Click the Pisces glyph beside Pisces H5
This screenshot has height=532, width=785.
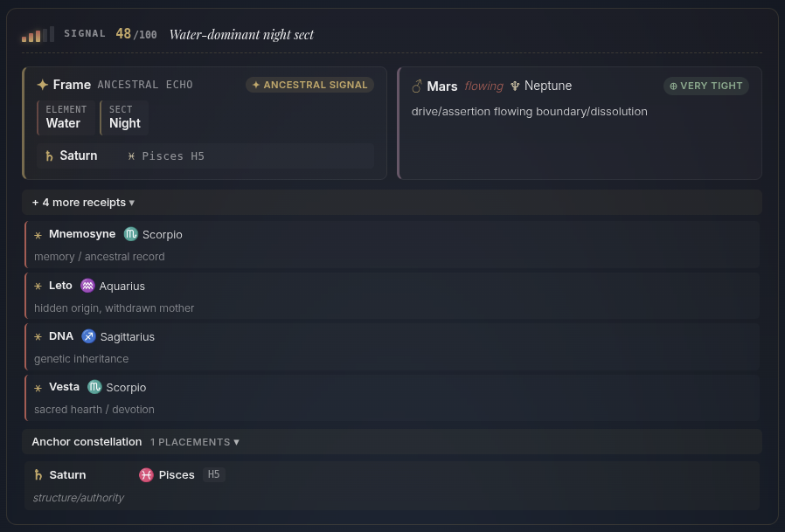click(131, 156)
